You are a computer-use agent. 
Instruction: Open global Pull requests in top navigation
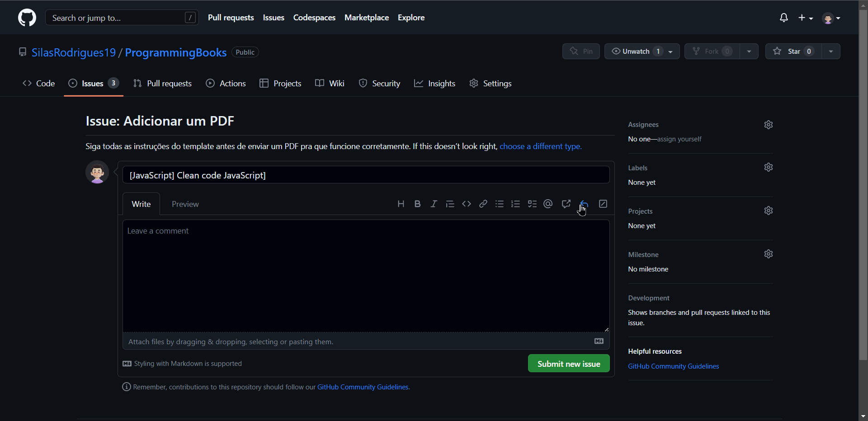tap(231, 18)
